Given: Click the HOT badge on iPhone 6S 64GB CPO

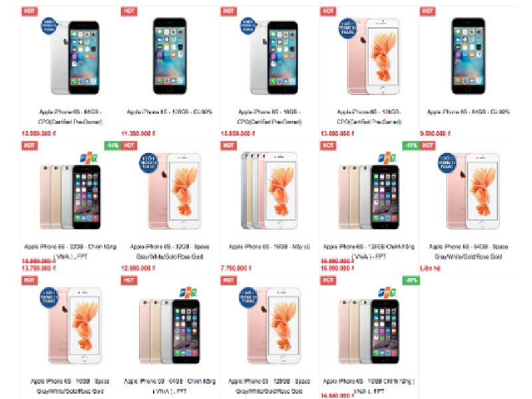Looking at the screenshot, I should (29, 11).
